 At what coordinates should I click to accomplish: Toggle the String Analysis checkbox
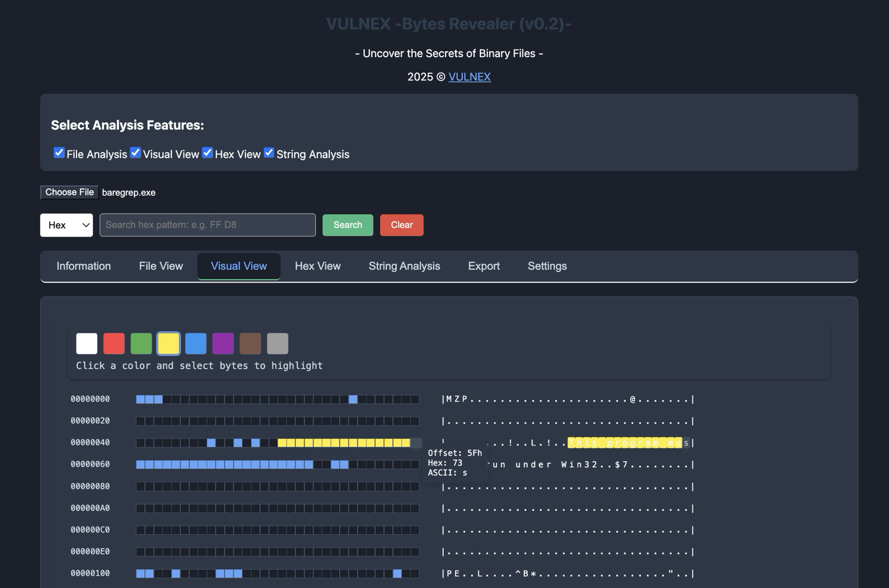click(x=269, y=153)
